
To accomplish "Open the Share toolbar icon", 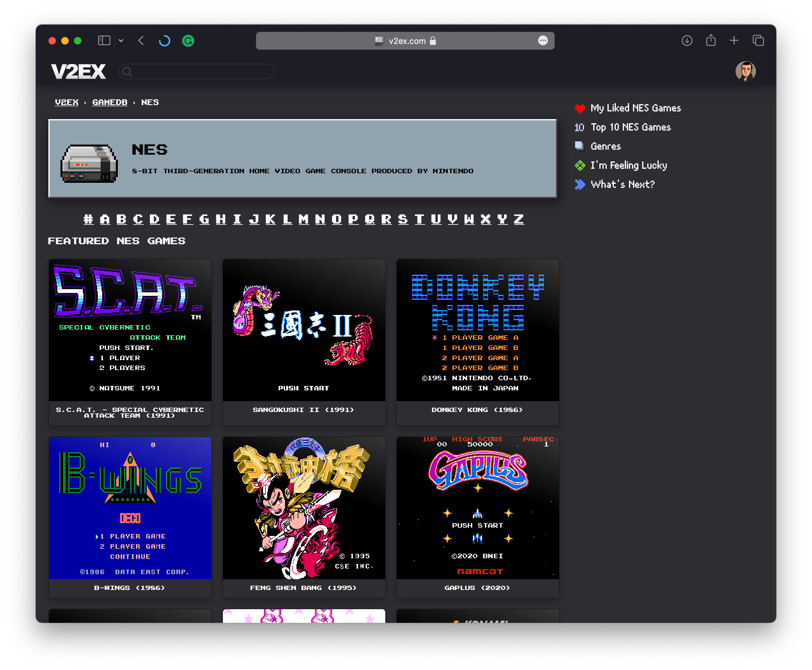I will point(710,40).
